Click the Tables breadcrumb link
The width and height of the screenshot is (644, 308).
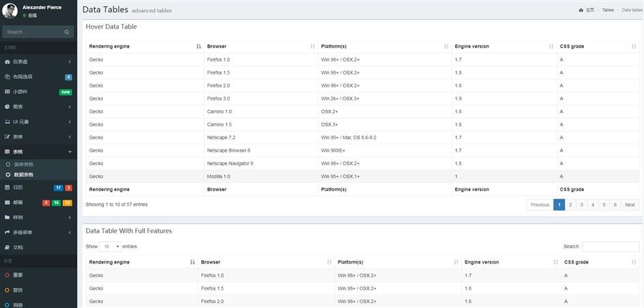tap(608, 10)
